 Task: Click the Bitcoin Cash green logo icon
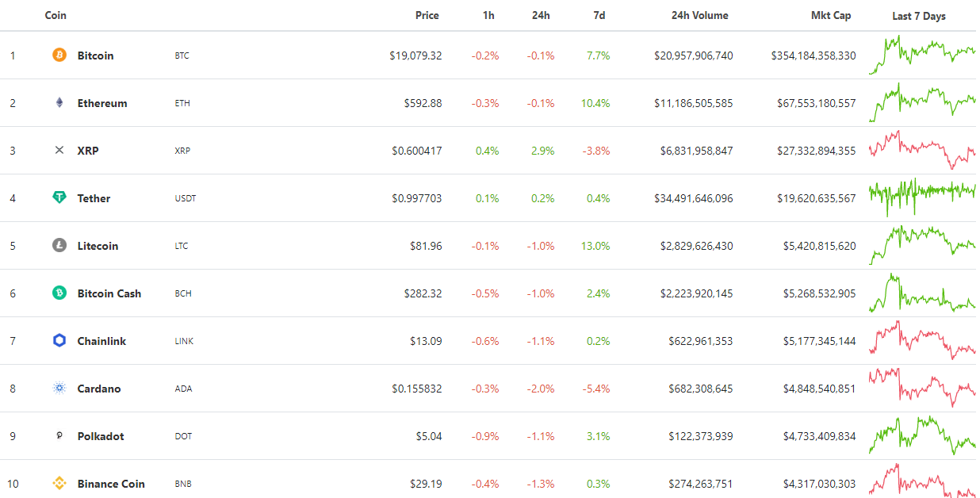[x=59, y=293]
